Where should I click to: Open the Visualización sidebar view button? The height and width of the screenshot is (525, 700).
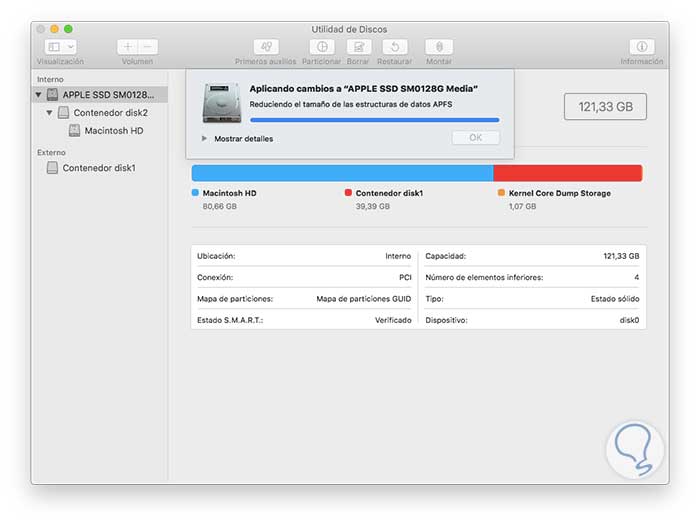tap(54, 46)
